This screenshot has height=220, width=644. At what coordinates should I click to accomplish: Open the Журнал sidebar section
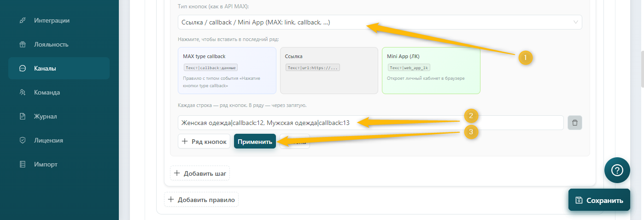[x=59, y=117]
